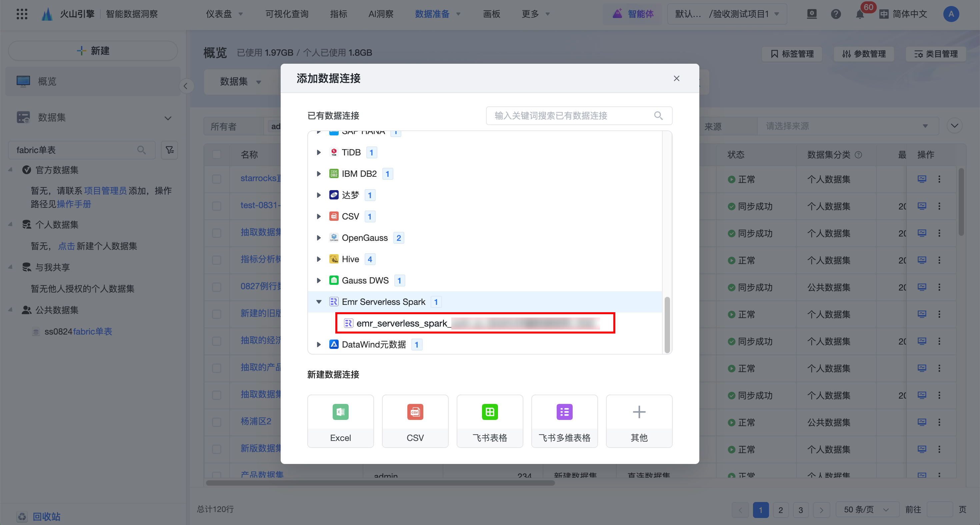Close the 添加数据连接 dialog
The width and height of the screenshot is (980, 525).
tap(676, 78)
